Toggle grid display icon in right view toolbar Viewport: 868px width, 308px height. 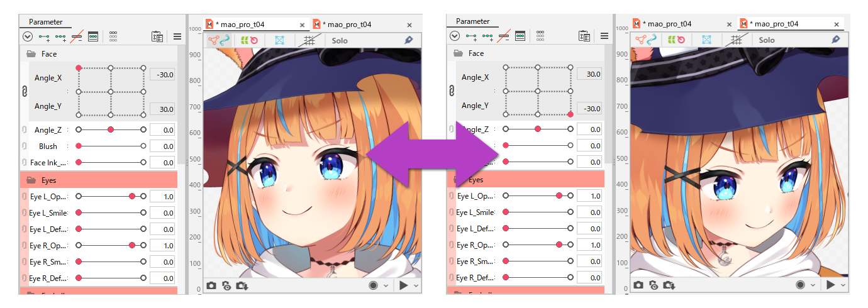pos(736,40)
